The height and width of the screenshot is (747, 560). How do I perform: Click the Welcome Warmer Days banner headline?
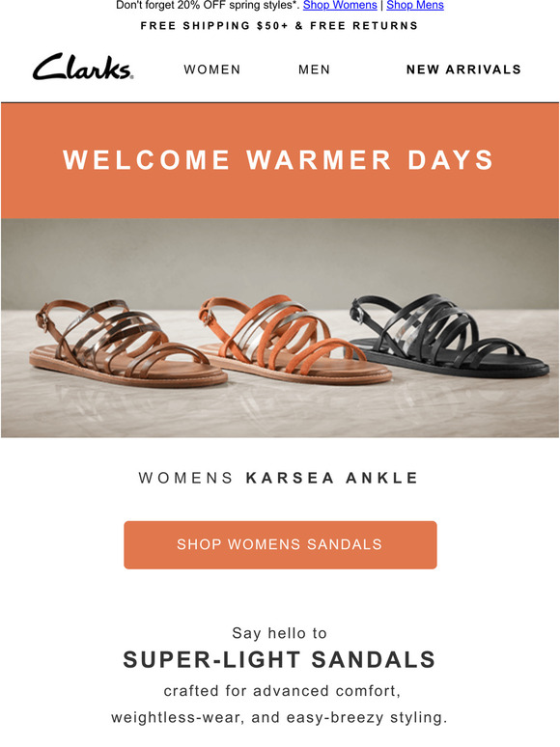tap(279, 159)
